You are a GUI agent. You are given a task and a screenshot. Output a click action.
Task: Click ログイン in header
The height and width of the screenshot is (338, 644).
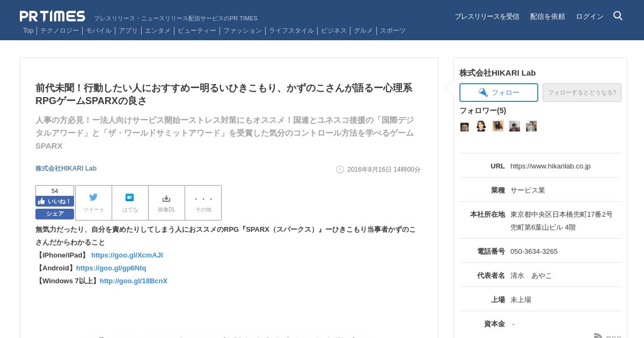[x=590, y=17]
